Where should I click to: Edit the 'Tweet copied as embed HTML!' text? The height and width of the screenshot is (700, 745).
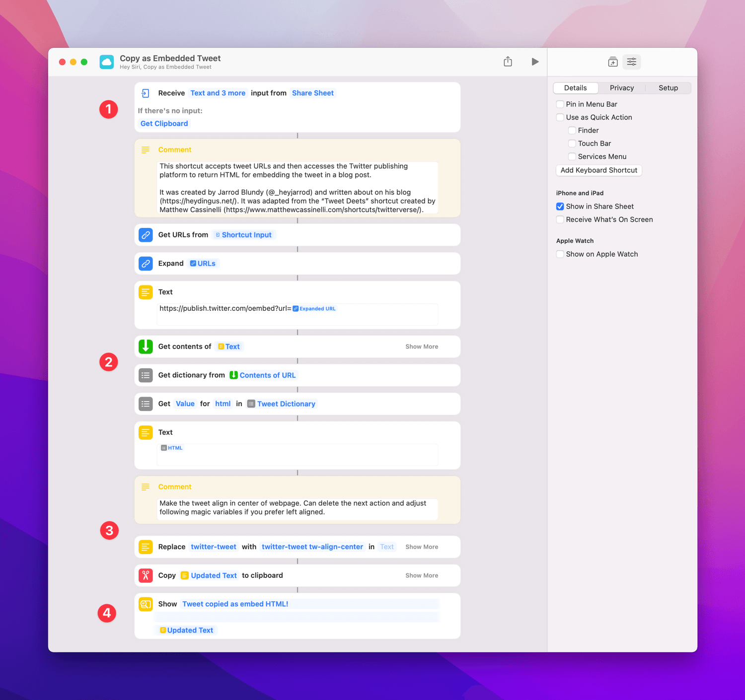click(235, 604)
